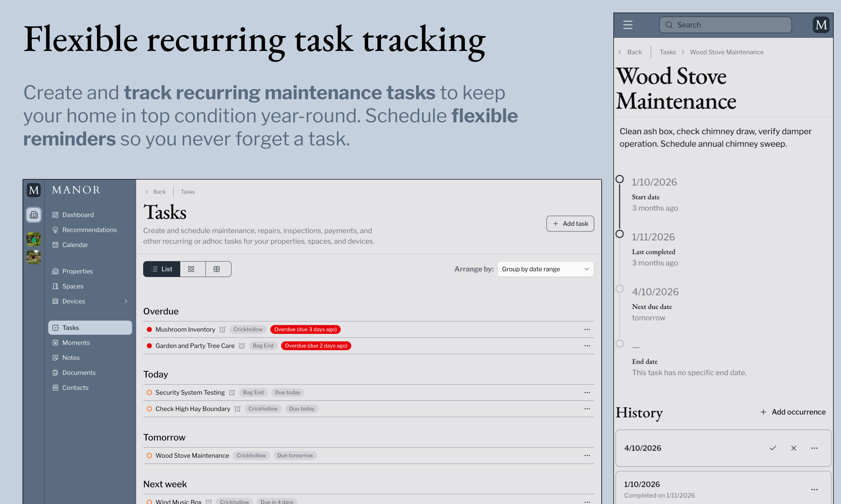
Task: Click the M profile avatar
Action: pyautogui.click(x=821, y=25)
